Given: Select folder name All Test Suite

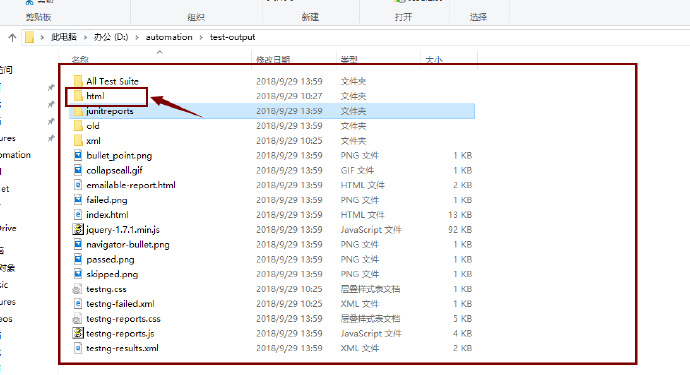Looking at the screenshot, I should (112, 81).
